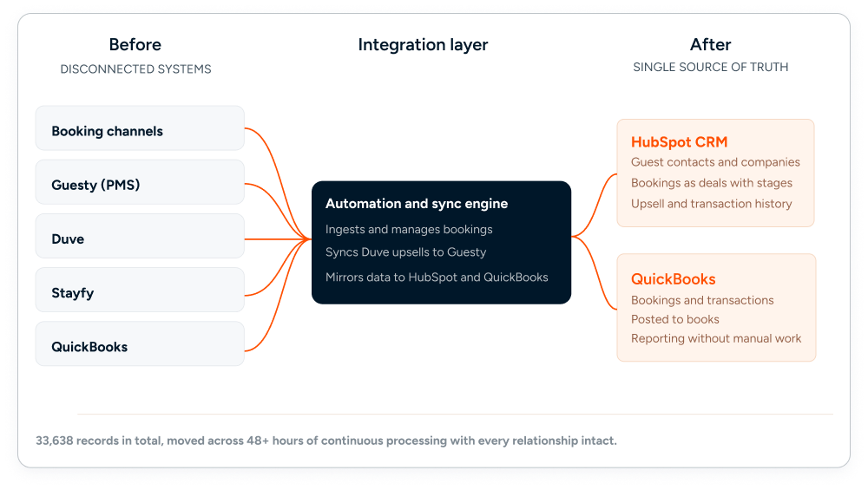
Task: Click the After heading
Action: click(x=710, y=44)
